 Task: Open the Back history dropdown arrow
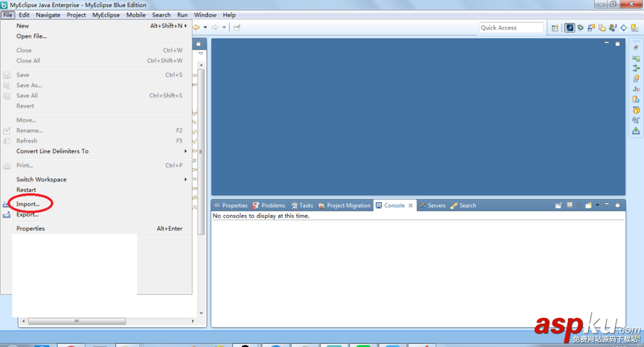coord(205,28)
